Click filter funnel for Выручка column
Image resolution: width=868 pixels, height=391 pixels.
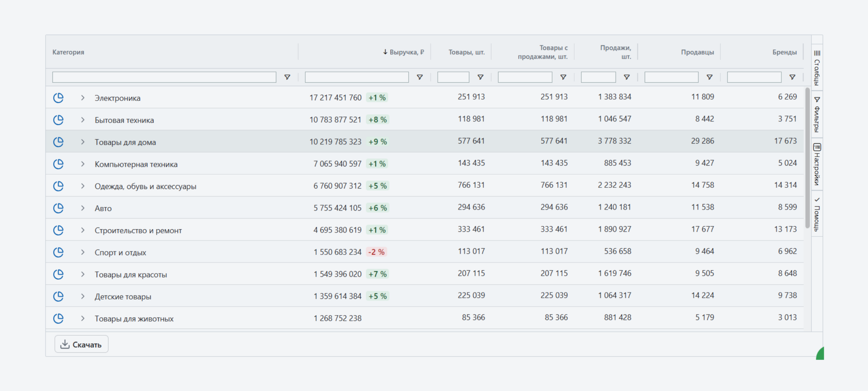click(420, 77)
